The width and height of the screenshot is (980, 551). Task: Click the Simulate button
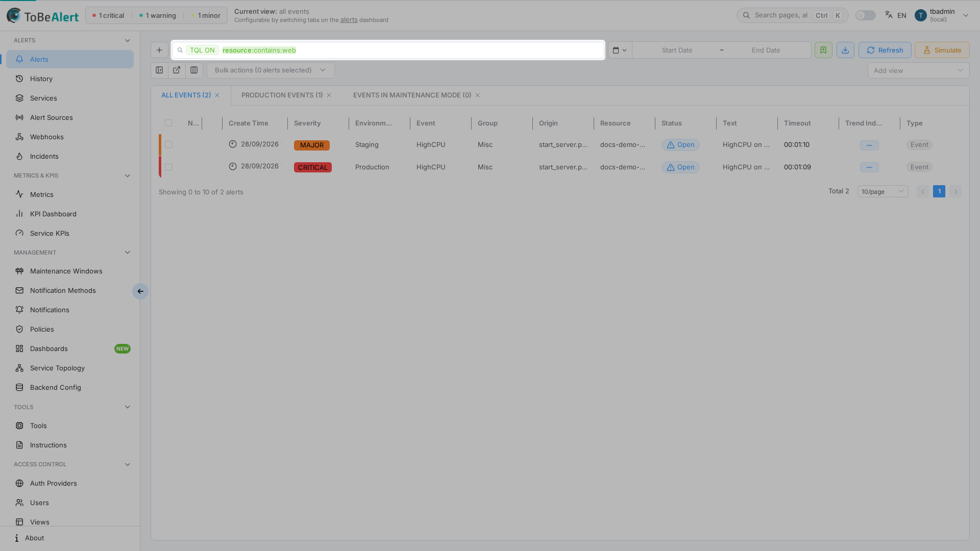(x=942, y=50)
